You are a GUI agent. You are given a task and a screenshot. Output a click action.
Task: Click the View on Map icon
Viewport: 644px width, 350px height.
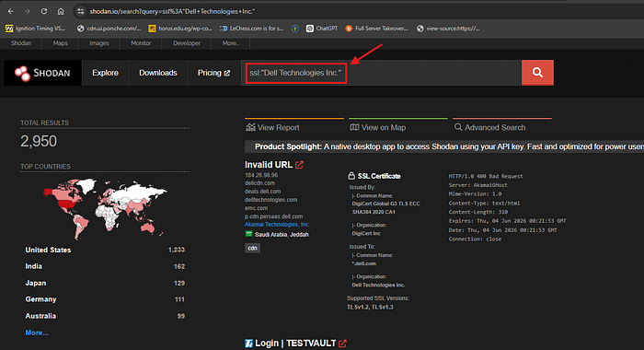[354, 127]
